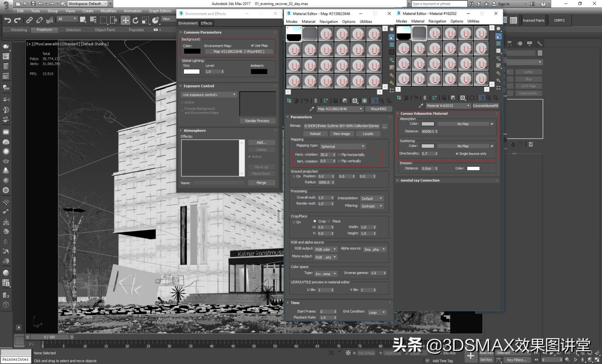Save the file using the floppy disk icon
This screenshot has height=364, width=602.
(33, 4)
